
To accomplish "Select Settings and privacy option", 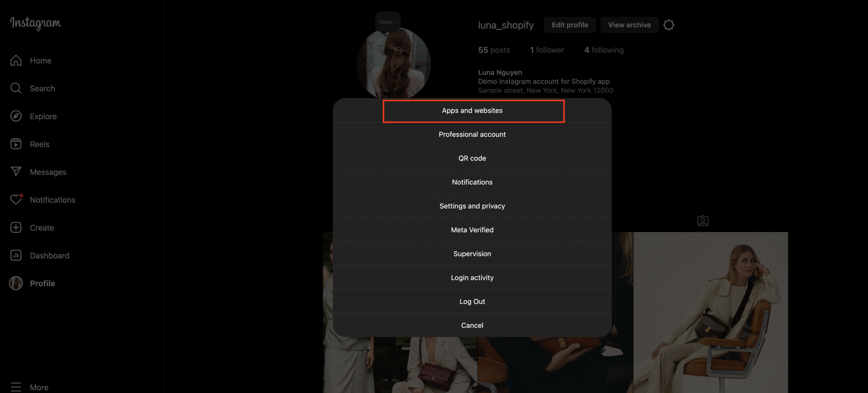I will (472, 206).
